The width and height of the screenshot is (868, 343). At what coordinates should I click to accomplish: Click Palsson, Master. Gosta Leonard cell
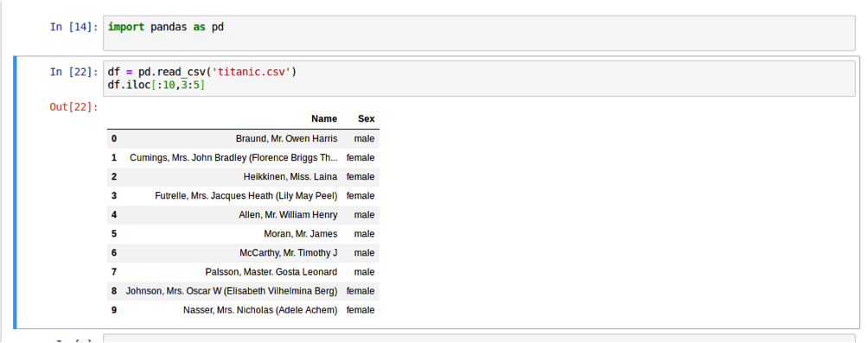pos(271,271)
